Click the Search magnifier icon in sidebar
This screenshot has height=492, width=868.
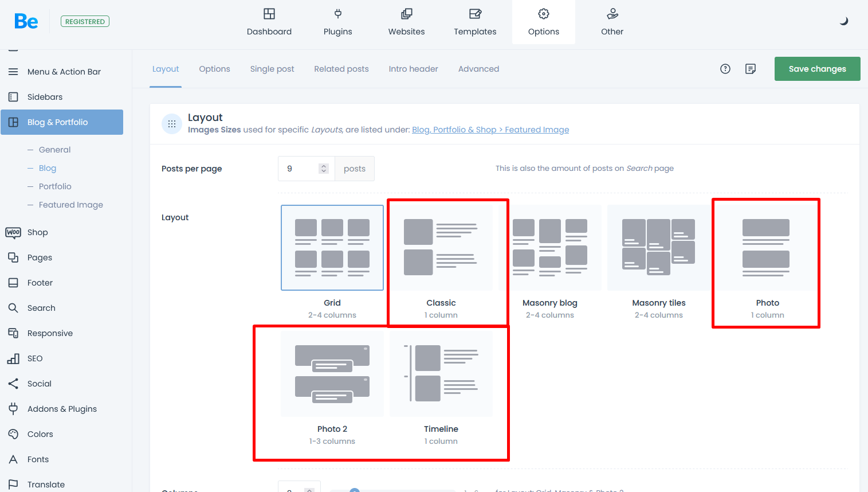13,308
